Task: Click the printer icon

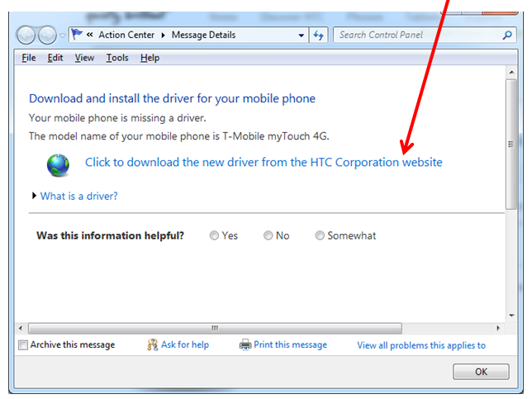Action: tap(245, 345)
